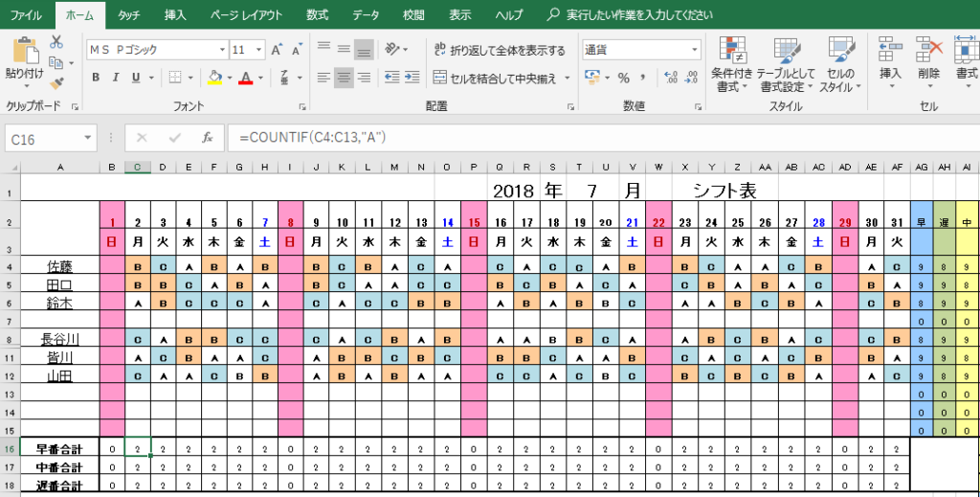The image size is (980, 497).
Task: Switch to the 挿入 ribbon tab
Action: point(175,14)
